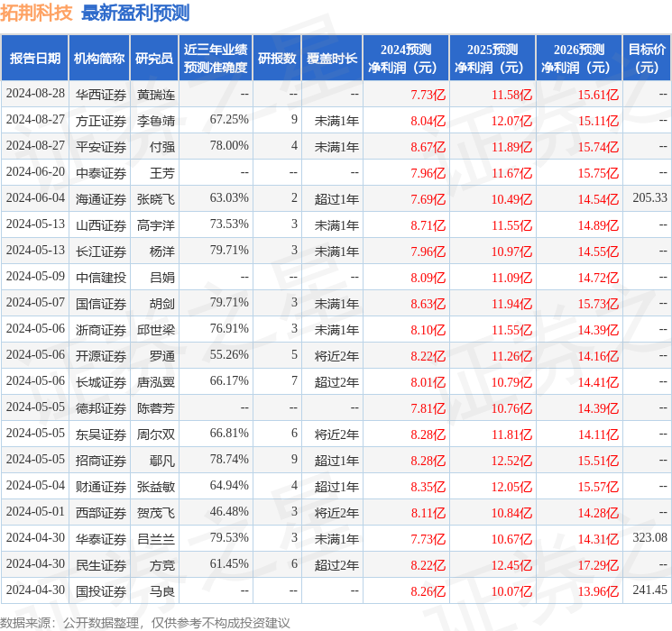Screen dimensions: 672x631
Task: Click 方正证券 institution cell
Action: coord(101,121)
